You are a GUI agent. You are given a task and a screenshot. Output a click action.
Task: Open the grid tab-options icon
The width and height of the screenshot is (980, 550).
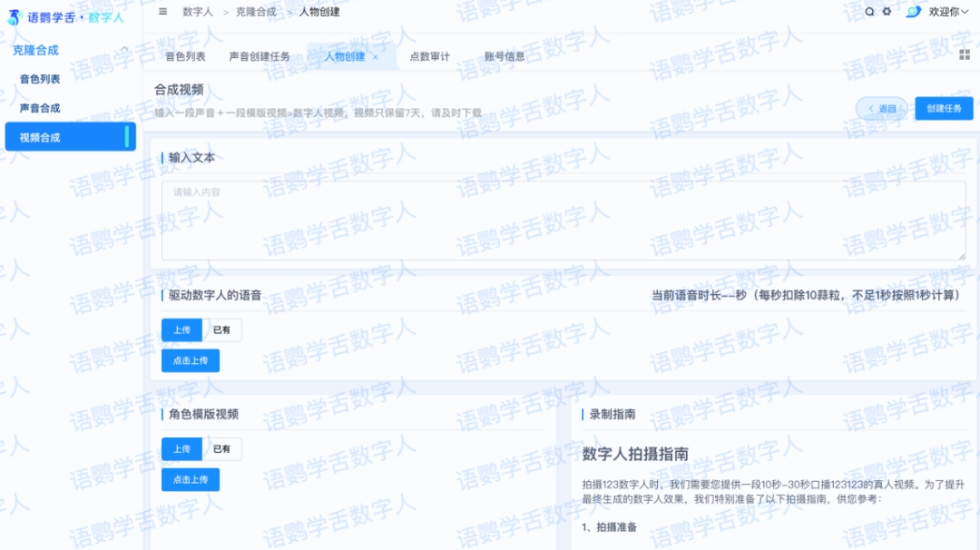[x=965, y=54]
